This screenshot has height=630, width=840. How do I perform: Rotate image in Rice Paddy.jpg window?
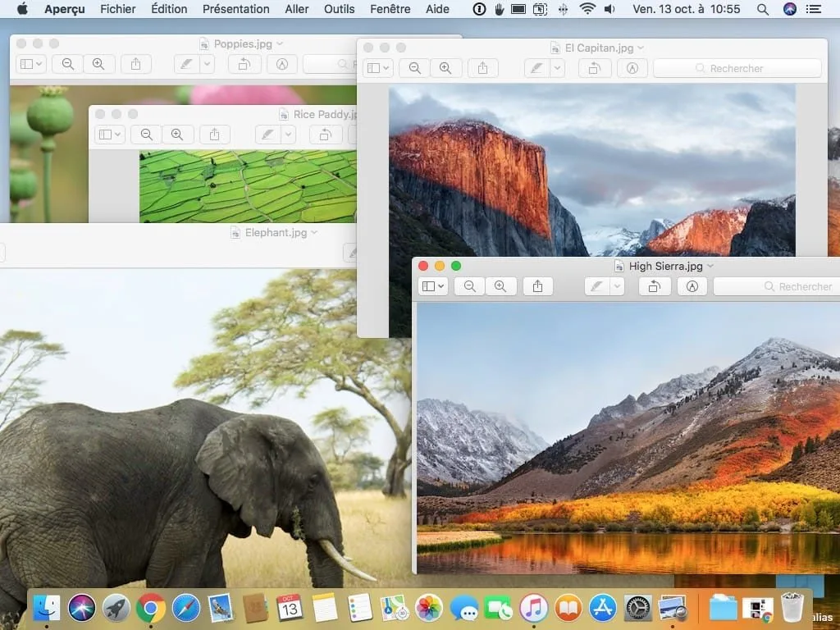tap(325, 135)
